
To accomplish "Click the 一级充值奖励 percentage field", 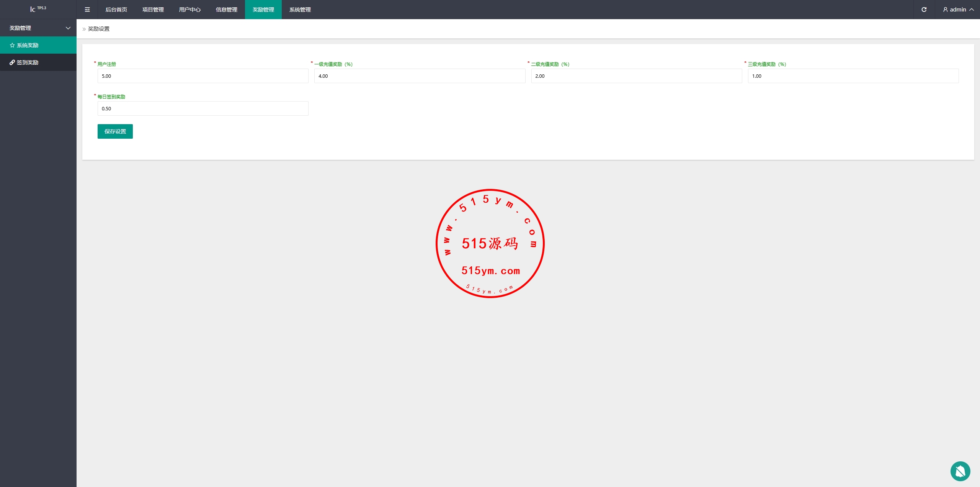I will click(419, 76).
